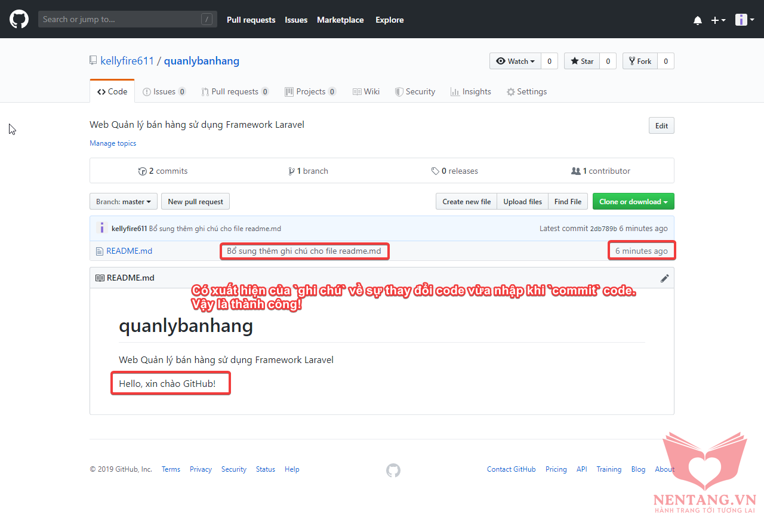Viewport: 764px width, 532px height.
Task: Open the notifications bell icon
Action: pyautogui.click(x=698, y=20)
